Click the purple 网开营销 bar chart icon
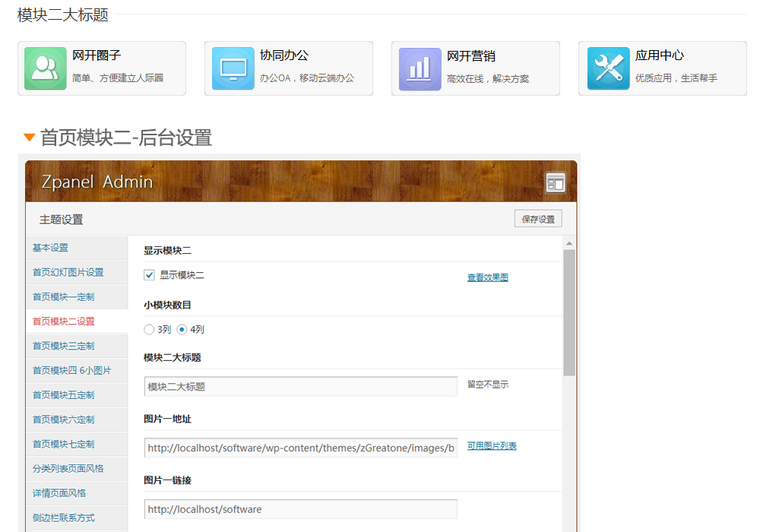760x532 pixels. [x=420, y=69]
